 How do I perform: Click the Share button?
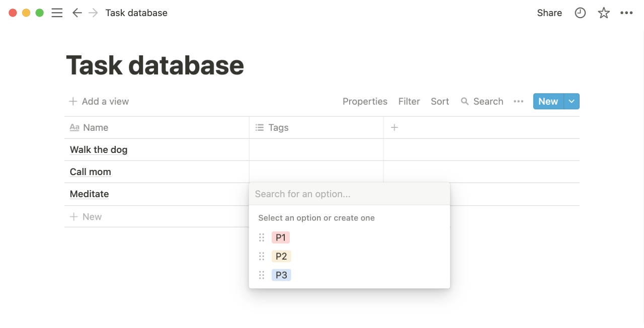(x=549, y=13)
